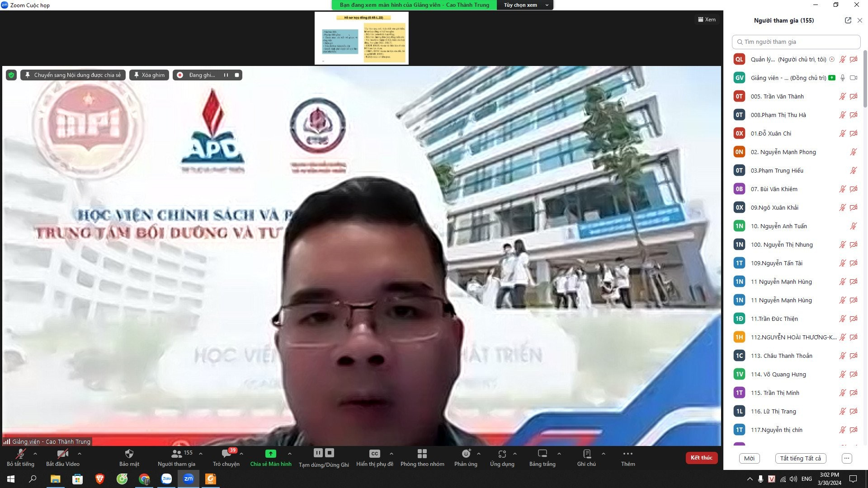Image resolution: width=868 pixels, height=488 pixels.
Task: Open Breakout Rooms (Phòng theo nhóm)
Action: [422, 454]
